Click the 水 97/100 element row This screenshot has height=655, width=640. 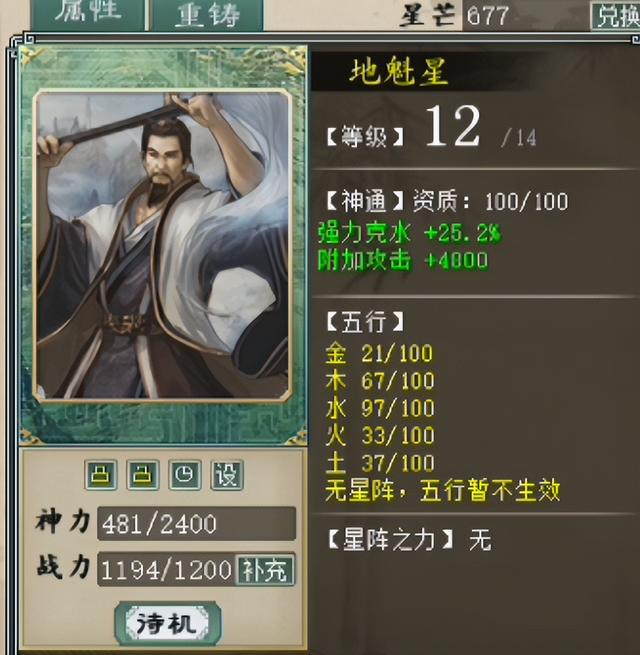(x=380, y=408)
